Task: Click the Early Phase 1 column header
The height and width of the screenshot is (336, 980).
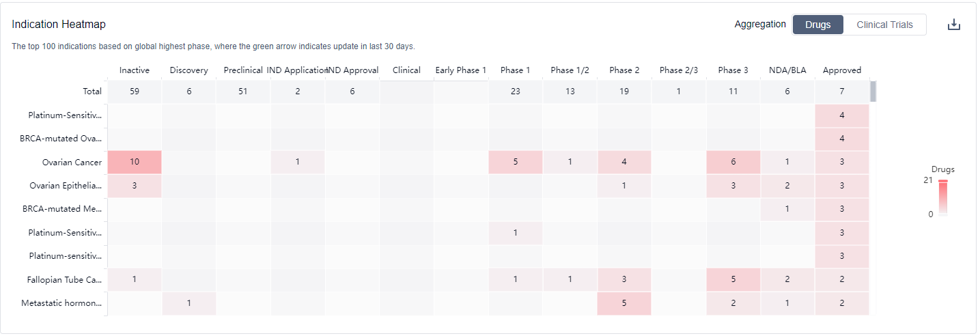Action: (x=460, y=70)
